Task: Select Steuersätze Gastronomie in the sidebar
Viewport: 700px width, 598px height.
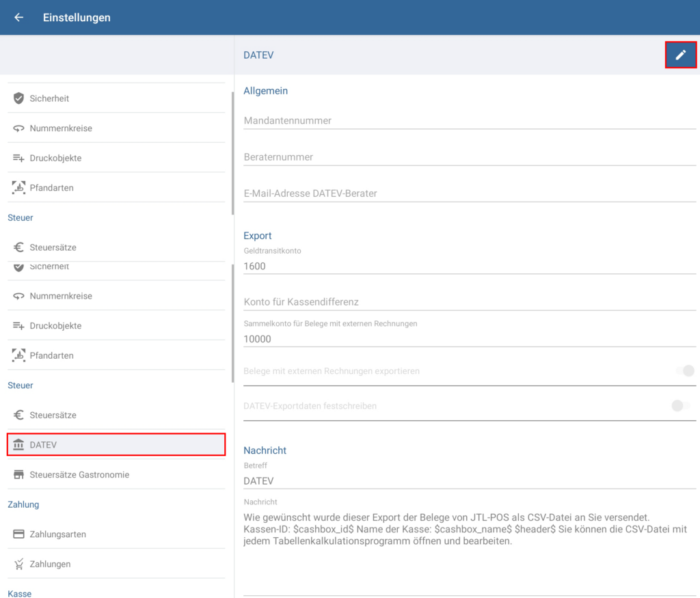Action: [x=79, y=475]
